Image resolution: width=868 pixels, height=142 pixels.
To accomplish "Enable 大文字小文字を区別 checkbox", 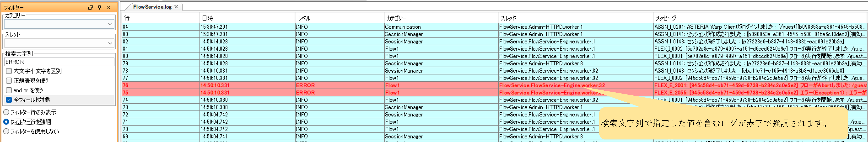I will pos(9,71).
